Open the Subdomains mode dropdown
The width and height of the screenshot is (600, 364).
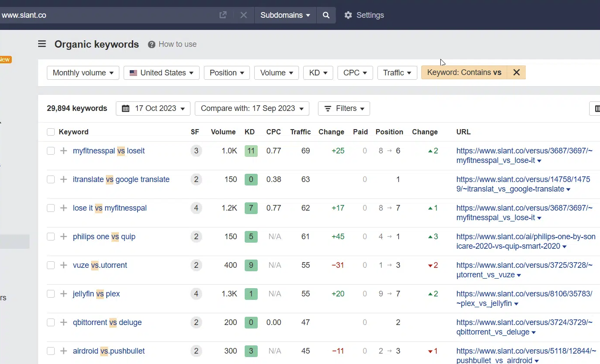click(285, 15)
